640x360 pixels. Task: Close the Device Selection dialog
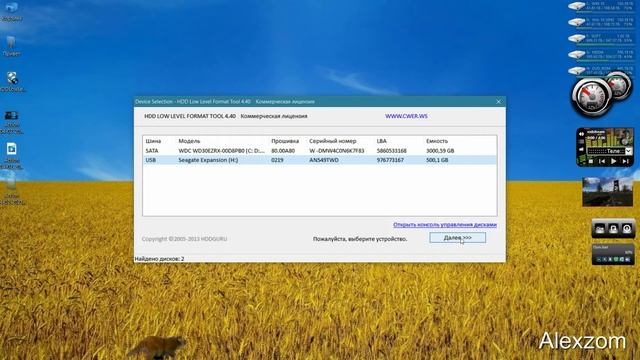[x=498, y=102]
